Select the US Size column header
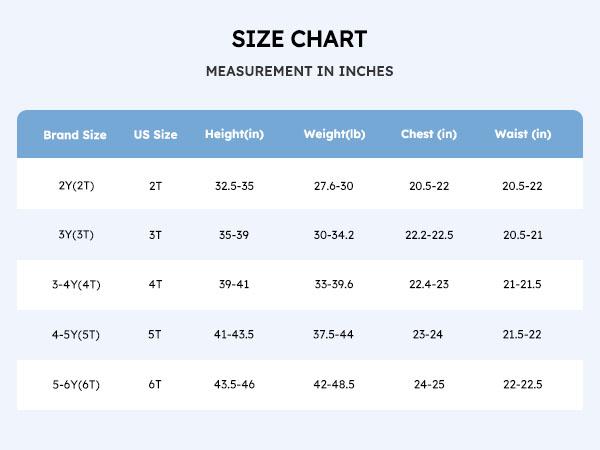Screen dimensions: 600x450 (x=155, y=135)
